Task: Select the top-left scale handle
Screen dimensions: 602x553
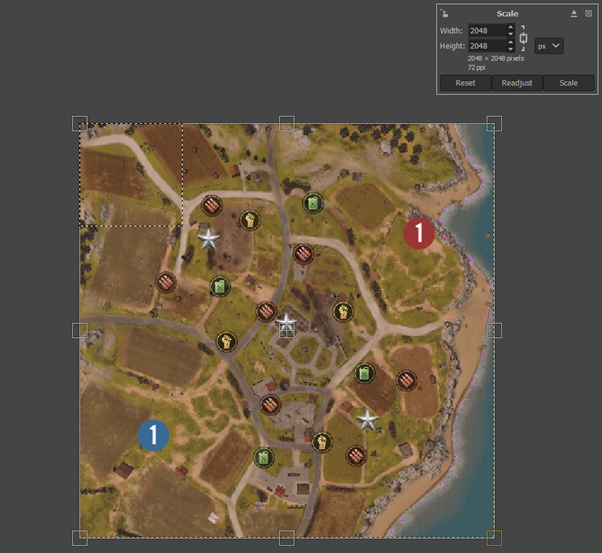Action: point(80,124)
